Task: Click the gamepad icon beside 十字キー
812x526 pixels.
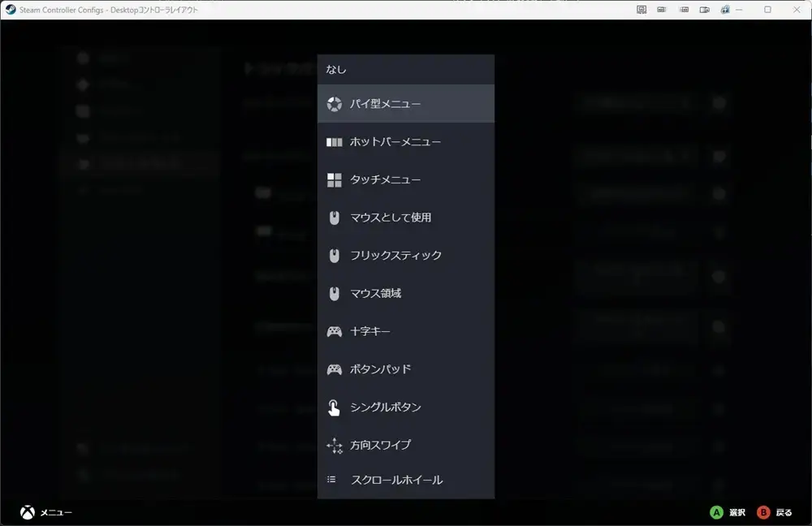Action: [335, 331]
